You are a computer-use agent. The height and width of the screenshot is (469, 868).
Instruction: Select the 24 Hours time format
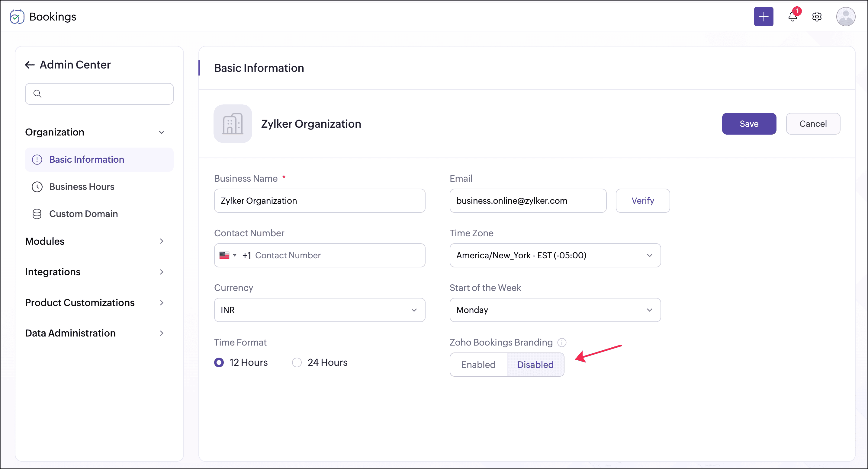(x=297, y=362)
